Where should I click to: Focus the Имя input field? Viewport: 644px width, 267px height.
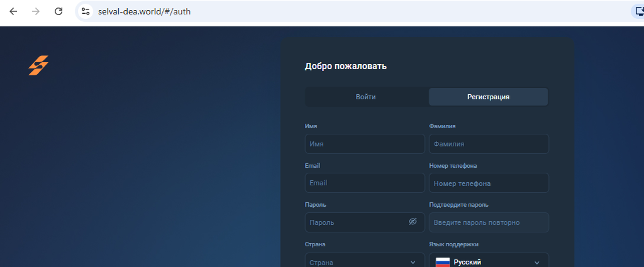[x=365, y=144]
